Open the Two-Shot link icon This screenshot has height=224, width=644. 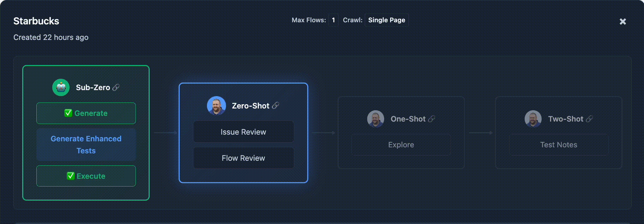589,119
